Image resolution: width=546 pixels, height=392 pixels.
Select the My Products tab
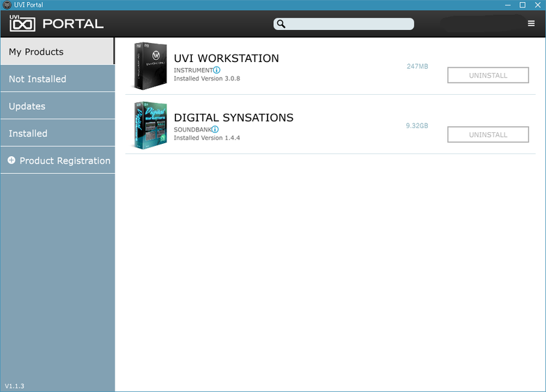(x=57, y=52)
